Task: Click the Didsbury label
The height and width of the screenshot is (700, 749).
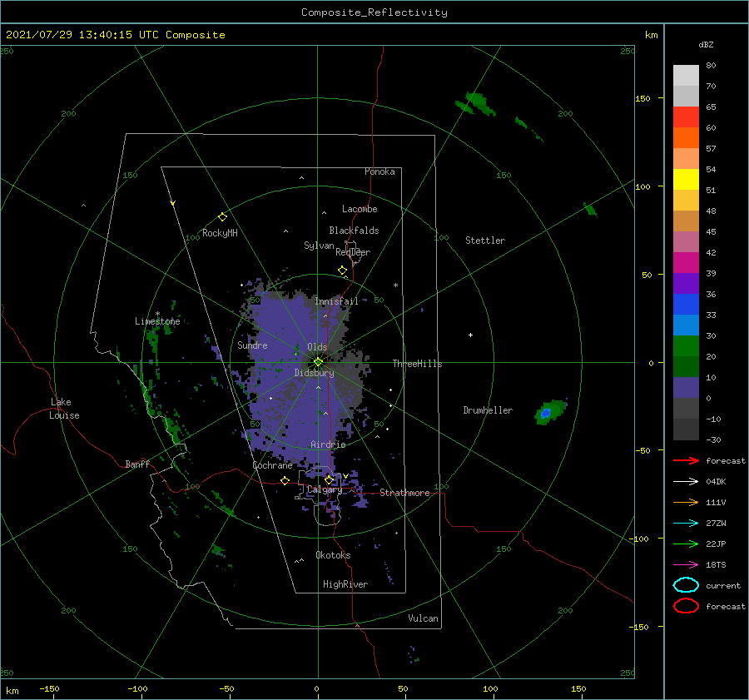Action: (314, 373)
